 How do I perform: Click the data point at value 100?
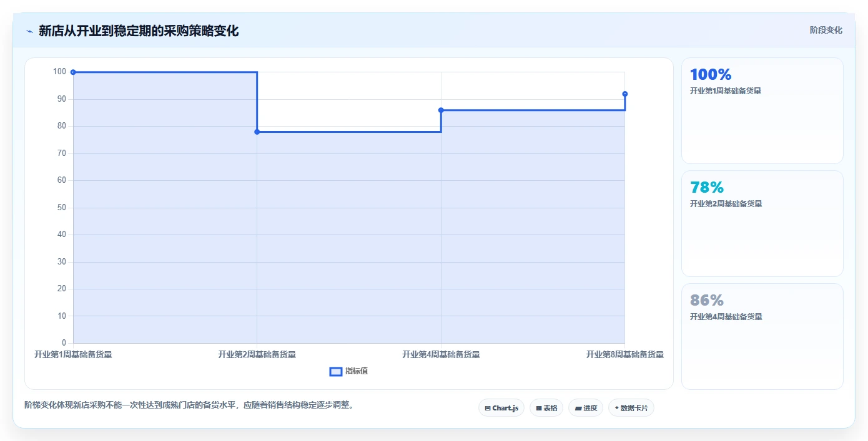tap(73, 72)
